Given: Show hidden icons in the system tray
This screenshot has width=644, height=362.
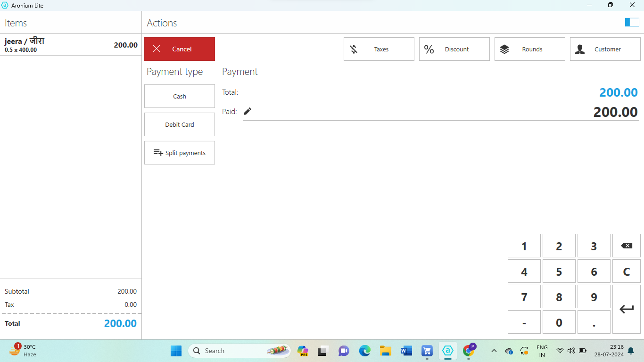Looking at the screenshot, I should 494,351.
